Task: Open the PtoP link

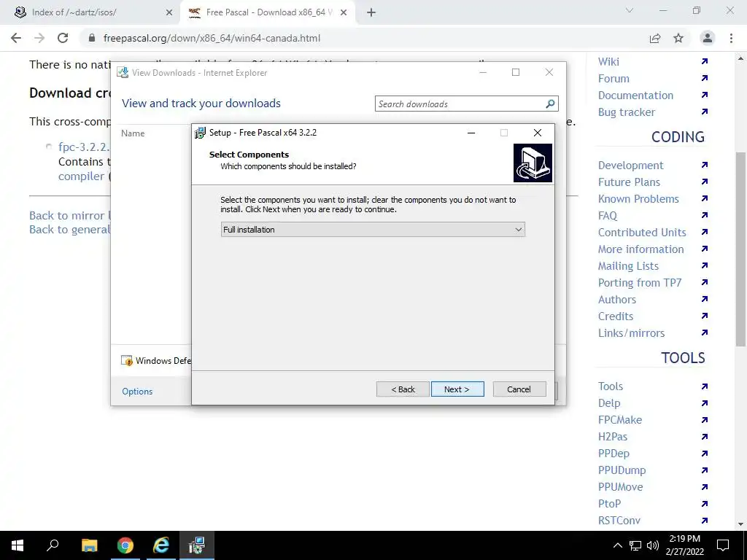Action: point(609,504)
